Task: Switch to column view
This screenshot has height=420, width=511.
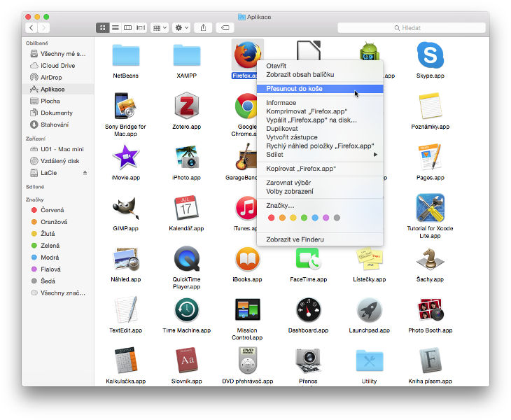Action: click(x=127, y=28)
